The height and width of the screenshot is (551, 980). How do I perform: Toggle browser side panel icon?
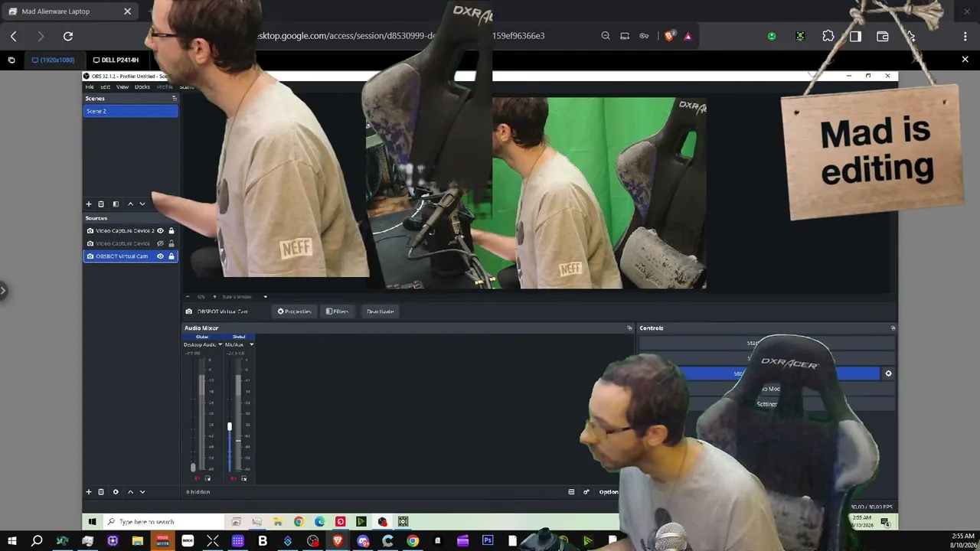(x=855, y=36)
